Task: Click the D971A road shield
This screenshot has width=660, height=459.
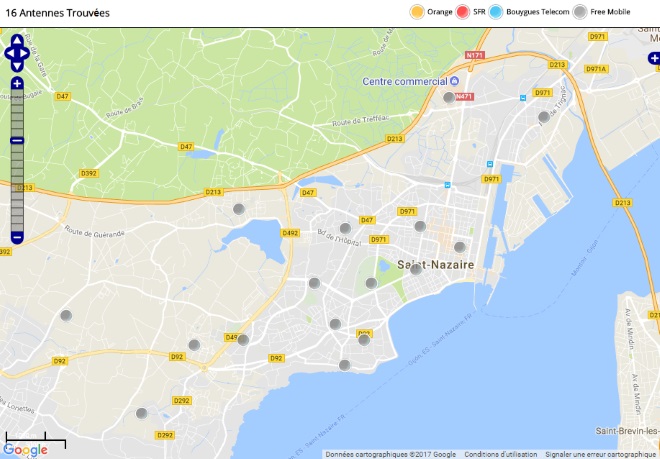Action: (596, 69)
